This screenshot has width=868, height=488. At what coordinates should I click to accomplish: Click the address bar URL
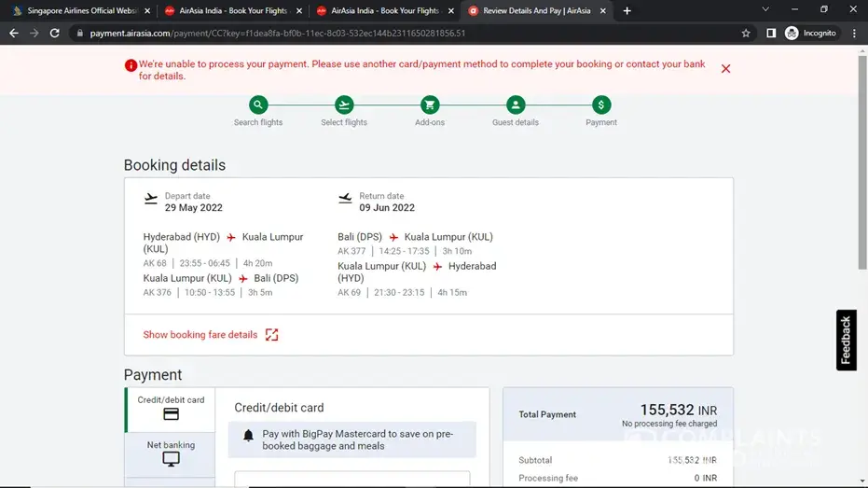[x=277, y=34]
